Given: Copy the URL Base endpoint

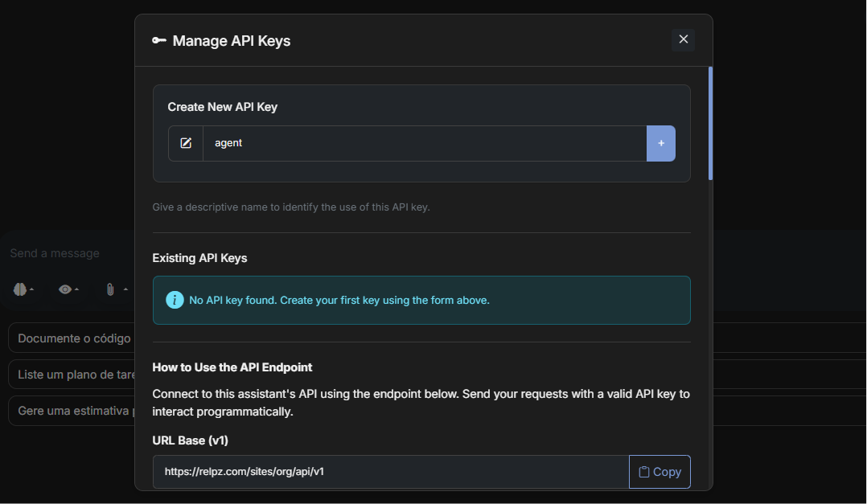Looking at the screenshot, I should pos(659,472).
